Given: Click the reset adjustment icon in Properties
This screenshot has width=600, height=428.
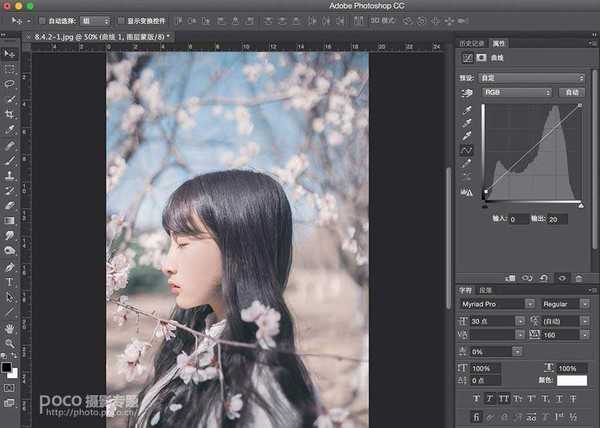Looking at the screenshot, I should pyautogui.click(x=545, y=277).
